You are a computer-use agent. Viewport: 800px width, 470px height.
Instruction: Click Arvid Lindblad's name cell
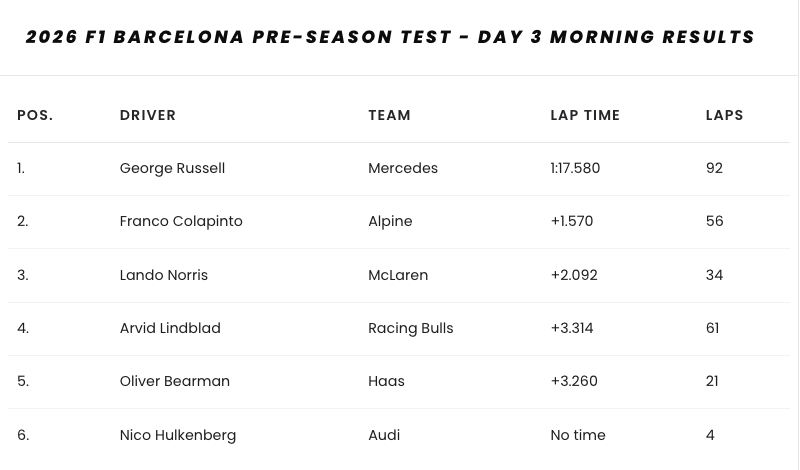tap(170, 328)
